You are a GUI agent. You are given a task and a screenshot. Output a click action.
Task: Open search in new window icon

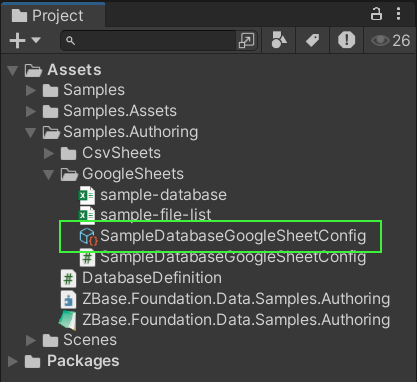tap(247, 41)
